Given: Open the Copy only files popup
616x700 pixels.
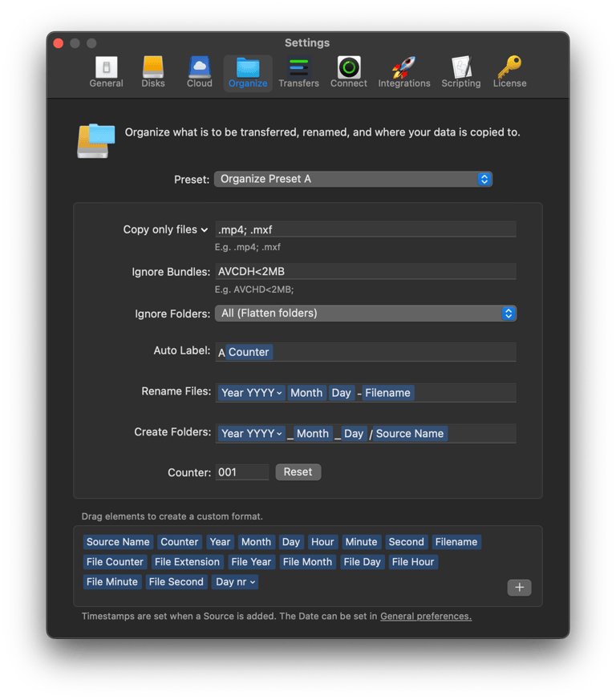Looking at the screenshot, I should (x=165, y=230).
